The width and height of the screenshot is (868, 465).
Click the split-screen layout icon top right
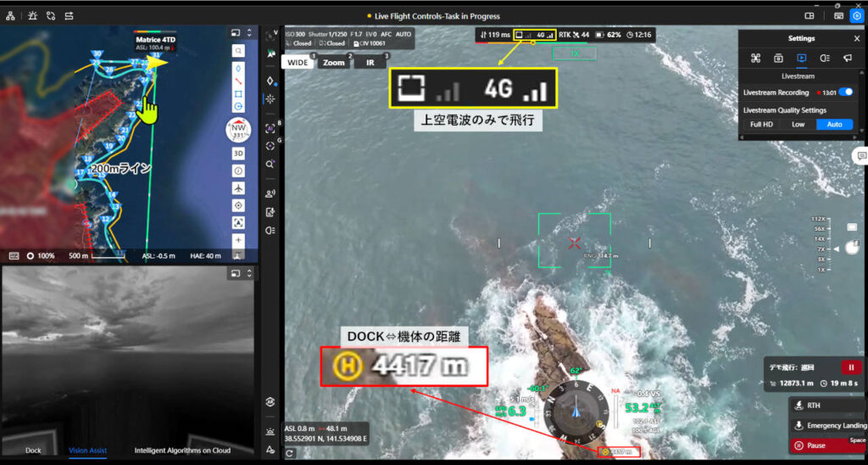coord(810,16)
